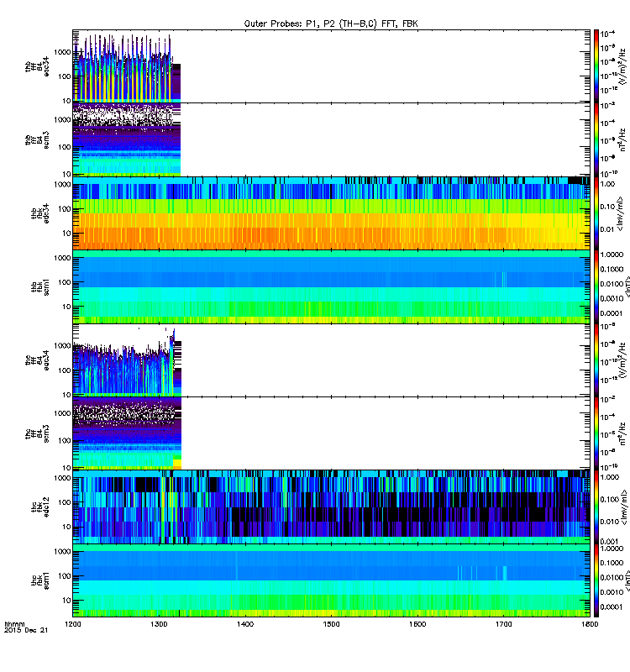Click the '0.10' tick on thb edc34 color bar
Image resolution: width=630 pixels, height=672 pixels.
(607, 207)
